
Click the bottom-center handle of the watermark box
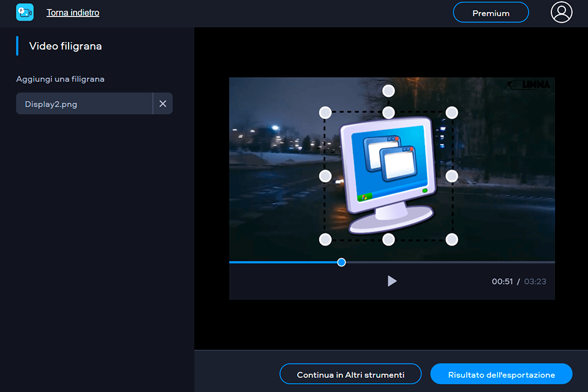click(388, 239)
